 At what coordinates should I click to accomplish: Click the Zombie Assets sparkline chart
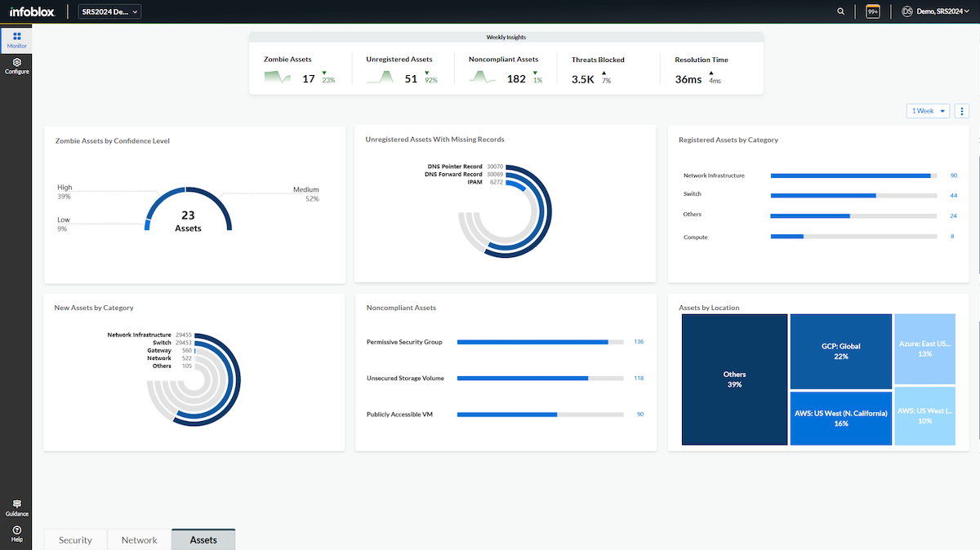[x=278, y=78]
